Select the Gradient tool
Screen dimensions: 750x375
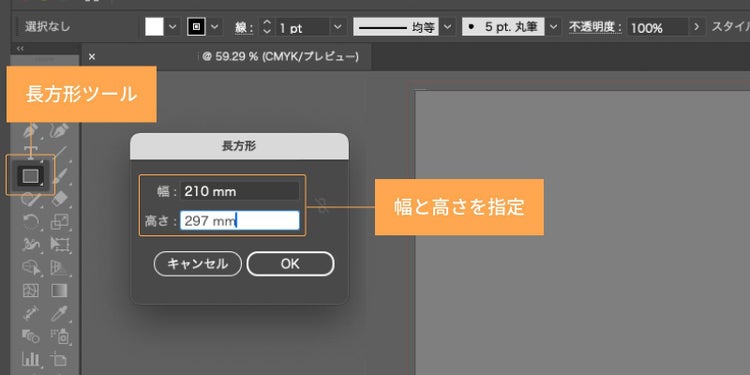tap(60, 290)
